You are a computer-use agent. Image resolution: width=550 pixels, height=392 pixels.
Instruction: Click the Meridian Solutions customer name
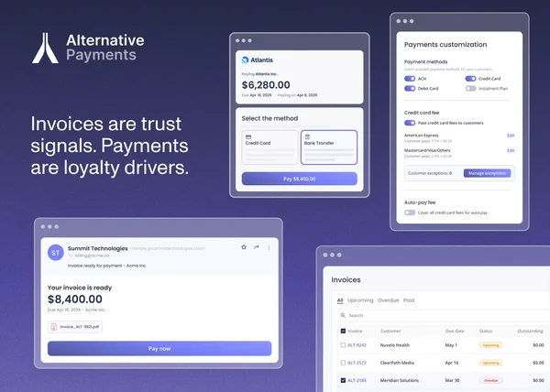[x=400, y=380]
